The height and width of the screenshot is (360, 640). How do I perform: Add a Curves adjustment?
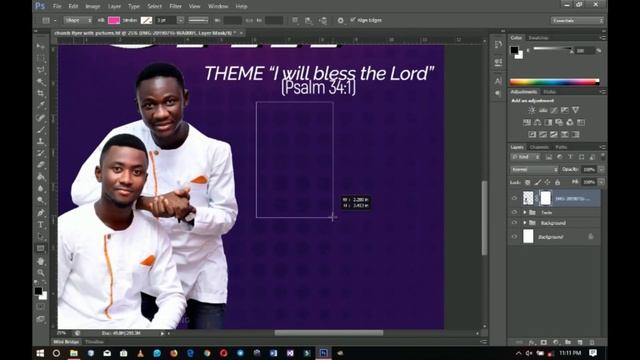click(x=554, y=110)
